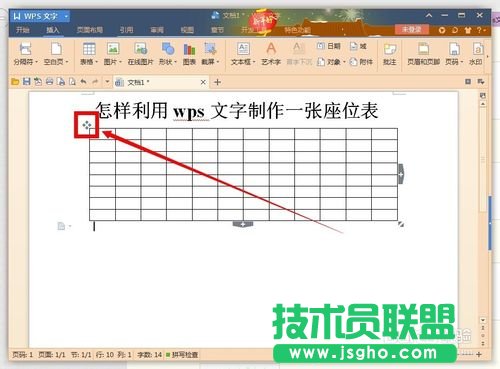This screenshot has height=369, width=500.
Task: Open the 页面布局 tab
Action: [89, 30]
